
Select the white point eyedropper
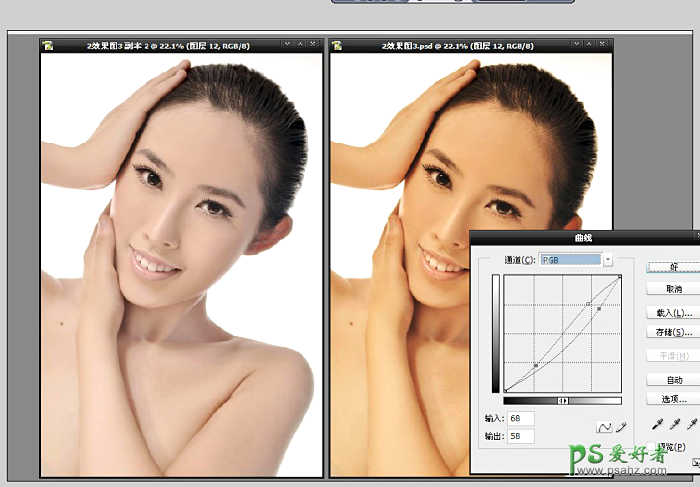pos(694,423)
